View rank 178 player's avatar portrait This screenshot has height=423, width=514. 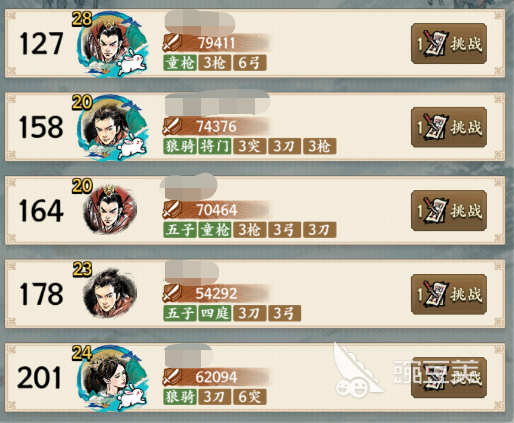coord(110,293)
